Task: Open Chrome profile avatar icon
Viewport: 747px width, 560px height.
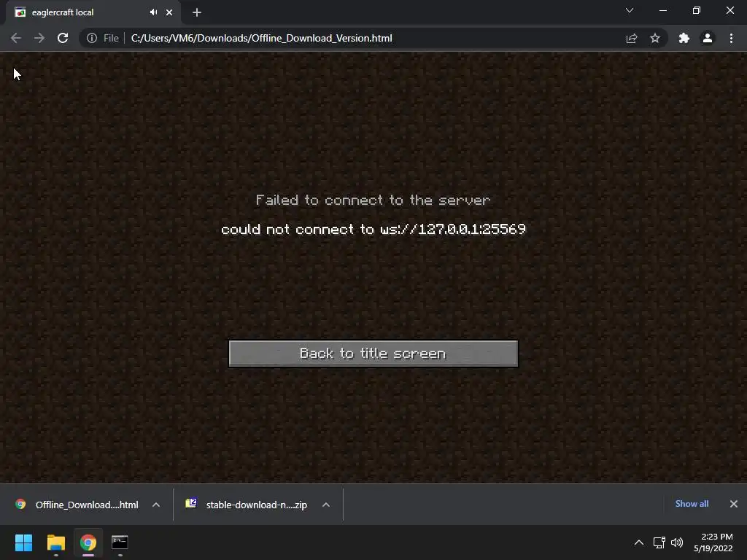Action: click(708, 38)
